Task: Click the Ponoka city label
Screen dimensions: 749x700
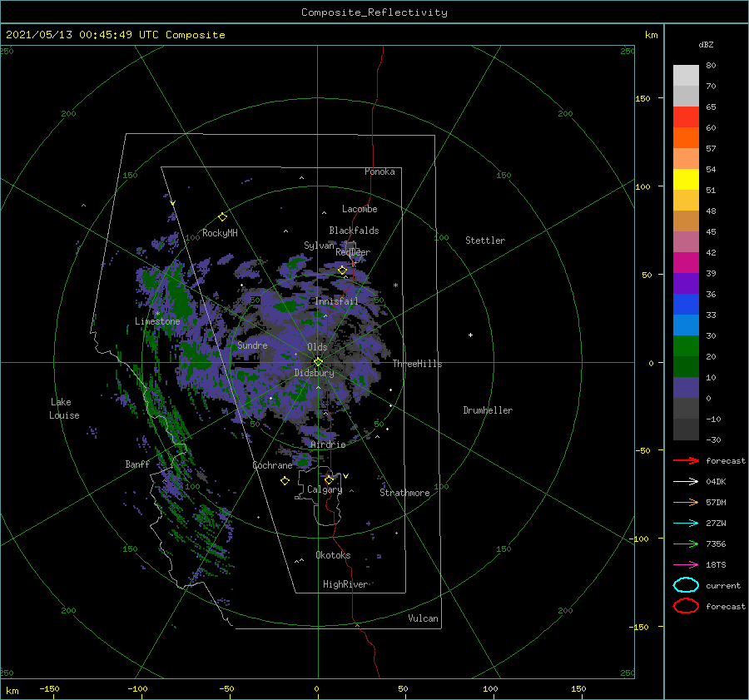Action: pyautogui.click(x=379, y=171)
